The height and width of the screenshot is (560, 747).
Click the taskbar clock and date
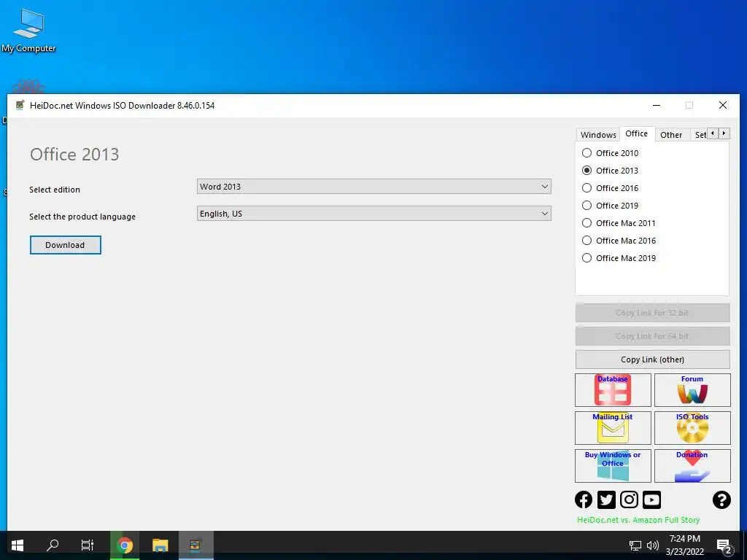(x=684, y=545)
